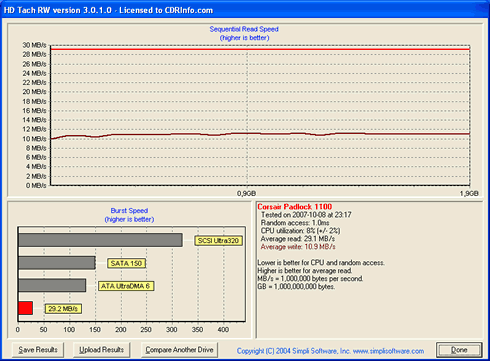The image size is (490, 361).
Task: Click the red read speed line
Action: pos(260,49)
